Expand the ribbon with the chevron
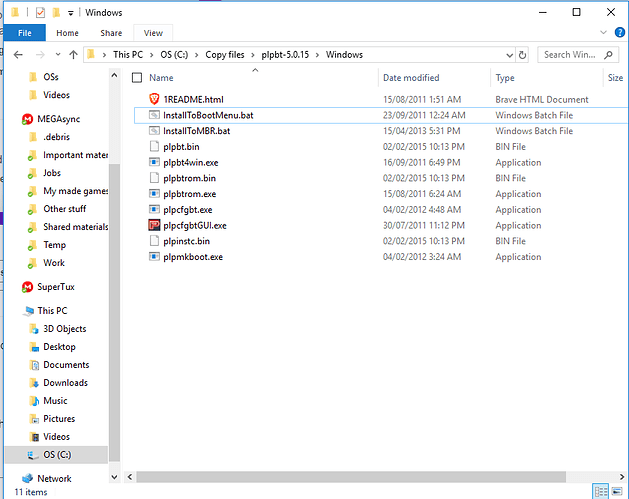629x499 pixels. point(603,32)
